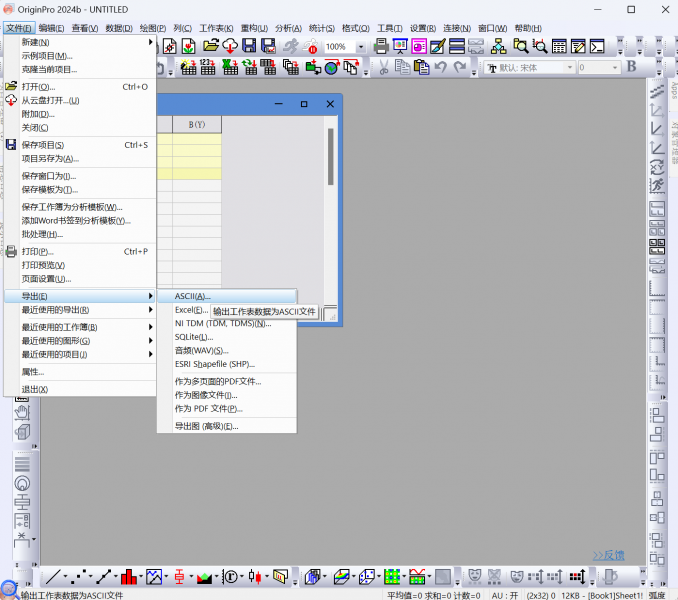Click the 平均值=0 求和=0 计数=0 status text
The image size is (678, 600).
pos(434,595)
